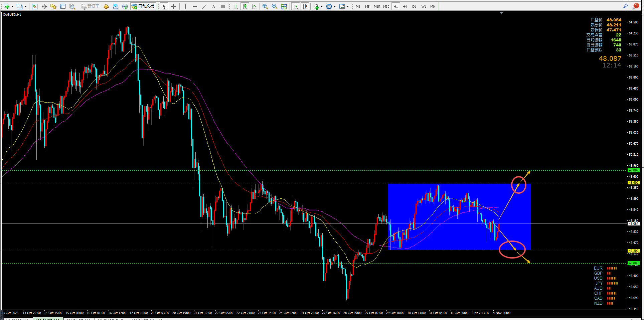Image resolution: width=644 pixels, height=320 pixels.
Task: Pick the trendline drawing tool
Action: pyautogui.click(x=204, y=6)
